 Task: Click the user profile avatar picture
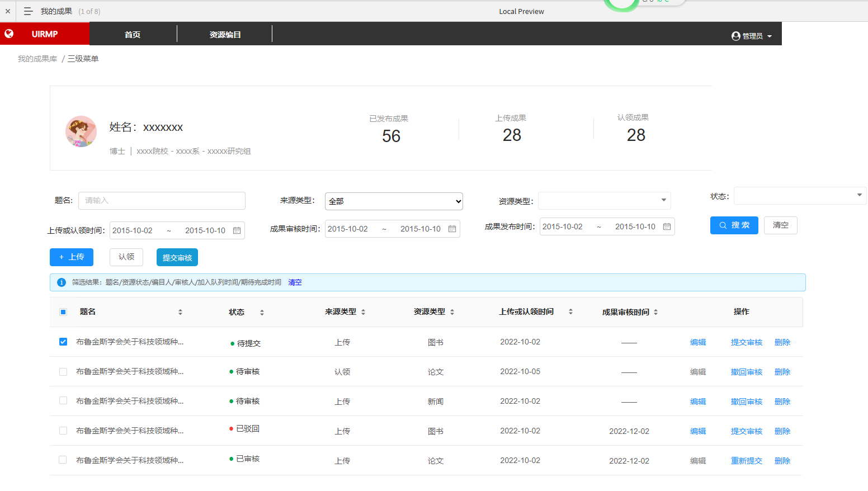point(81,131)
